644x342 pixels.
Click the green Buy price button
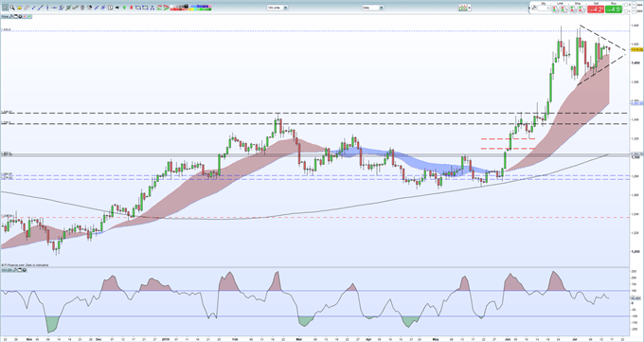click(614, 9)
